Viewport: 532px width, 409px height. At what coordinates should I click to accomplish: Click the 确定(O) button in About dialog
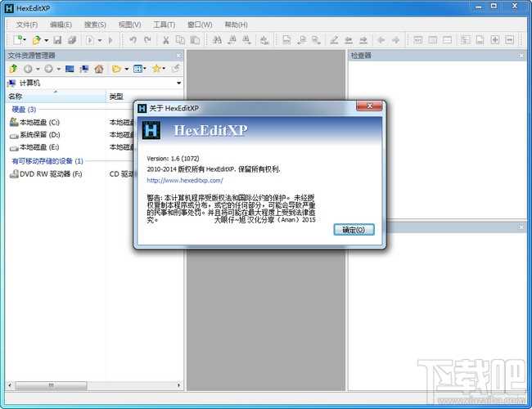[x=354, y=230]
